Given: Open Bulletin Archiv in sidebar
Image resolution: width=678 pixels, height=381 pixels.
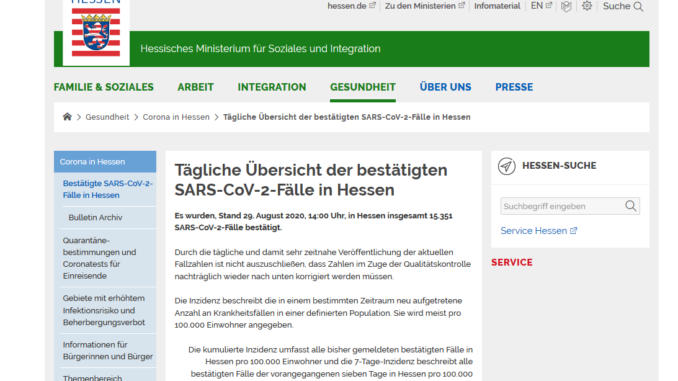Looking at the screenshot, I should (x=108, y=218).
